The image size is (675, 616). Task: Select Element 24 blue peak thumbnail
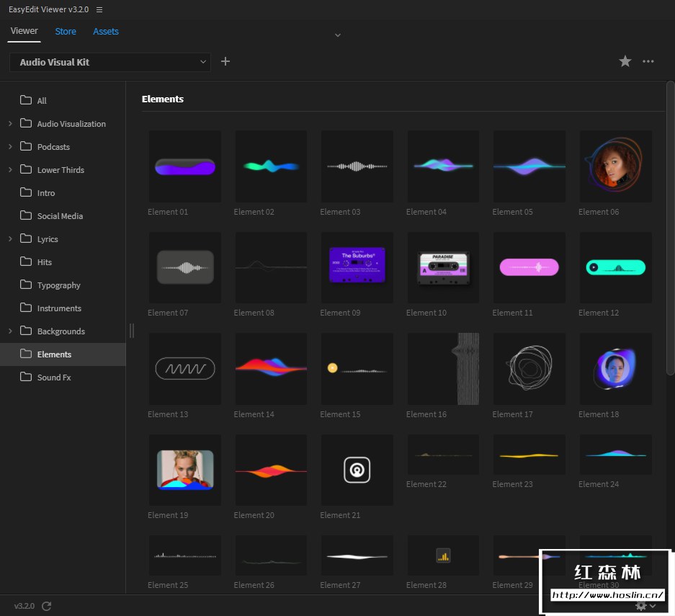(616, 455)
